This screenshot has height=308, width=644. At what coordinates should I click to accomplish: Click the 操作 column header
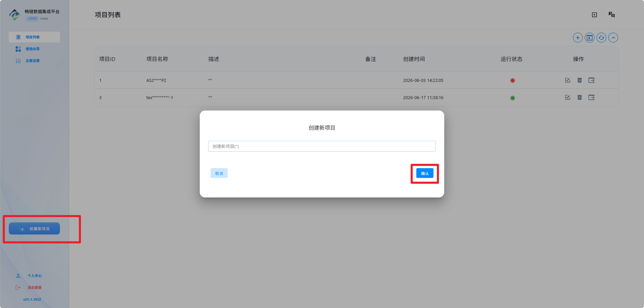(578, 59)
